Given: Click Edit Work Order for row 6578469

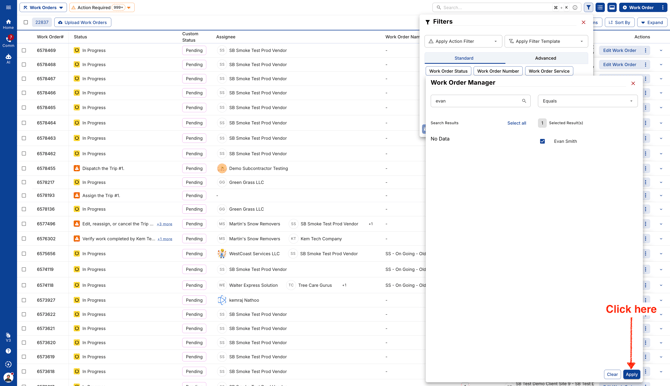Looking at the screenshot, I should point(620,50).
